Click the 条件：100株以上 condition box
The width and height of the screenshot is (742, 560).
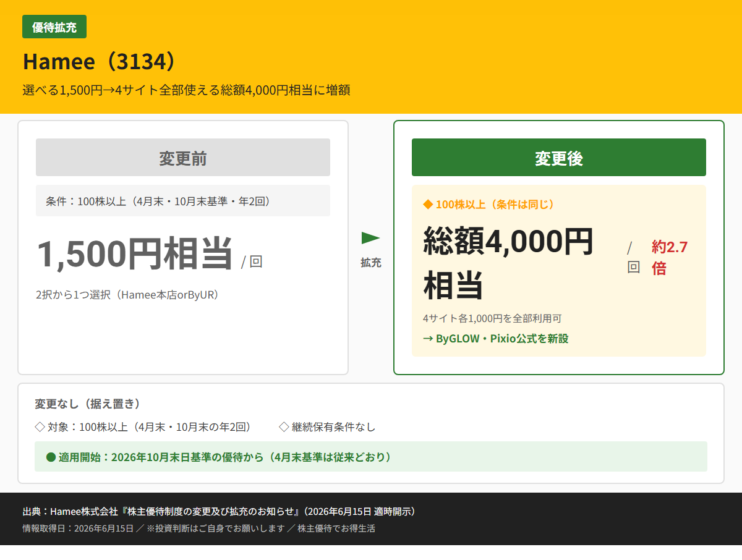[x=183, y=201]
